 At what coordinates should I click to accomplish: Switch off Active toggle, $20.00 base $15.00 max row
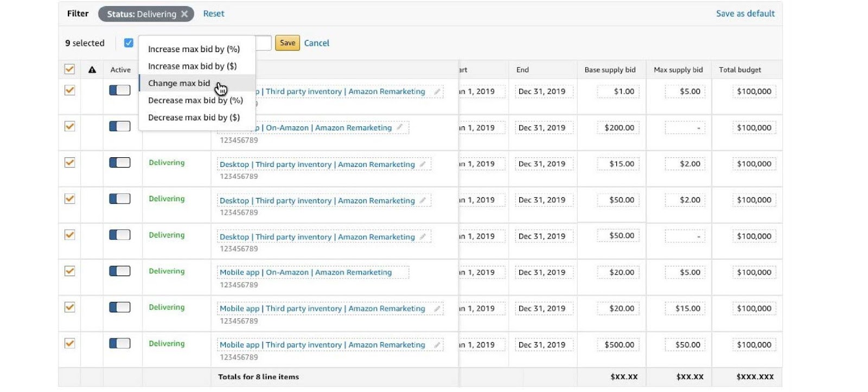(x=120, y=307)
